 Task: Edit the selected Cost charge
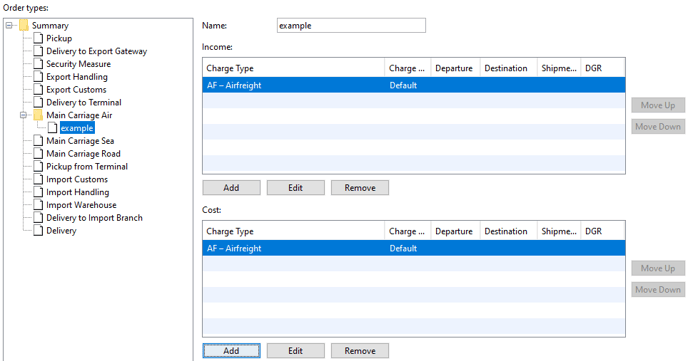point(296,351)
